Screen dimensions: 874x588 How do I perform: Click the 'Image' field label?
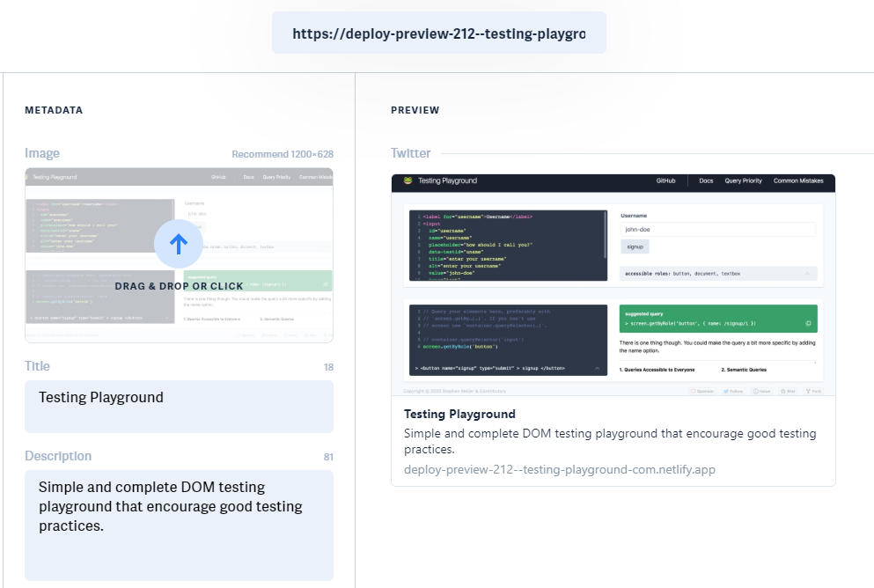(41, 152)
